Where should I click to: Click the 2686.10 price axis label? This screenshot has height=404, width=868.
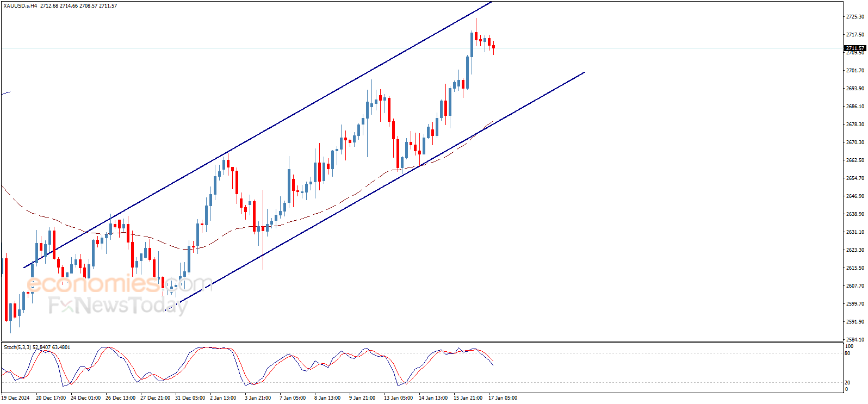pos(855,107)
